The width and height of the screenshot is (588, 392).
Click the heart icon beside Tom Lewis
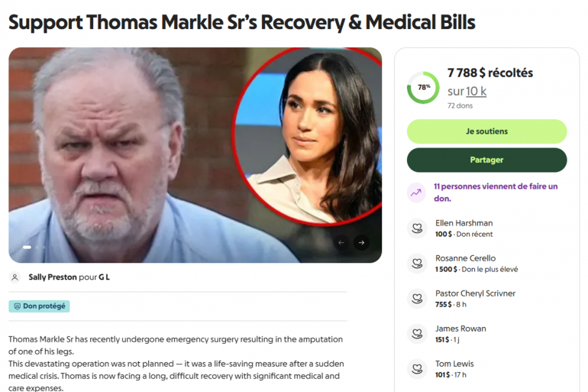click(417, 369)
